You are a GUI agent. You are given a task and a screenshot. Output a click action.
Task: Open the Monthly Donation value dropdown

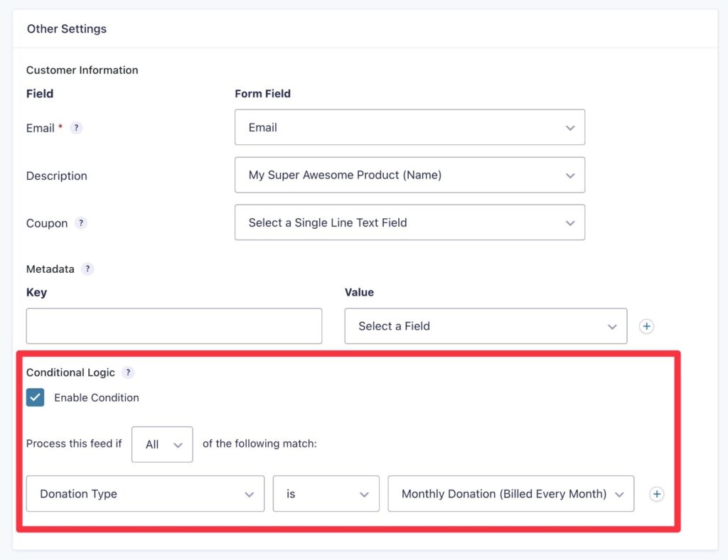(x=510, y=494)
